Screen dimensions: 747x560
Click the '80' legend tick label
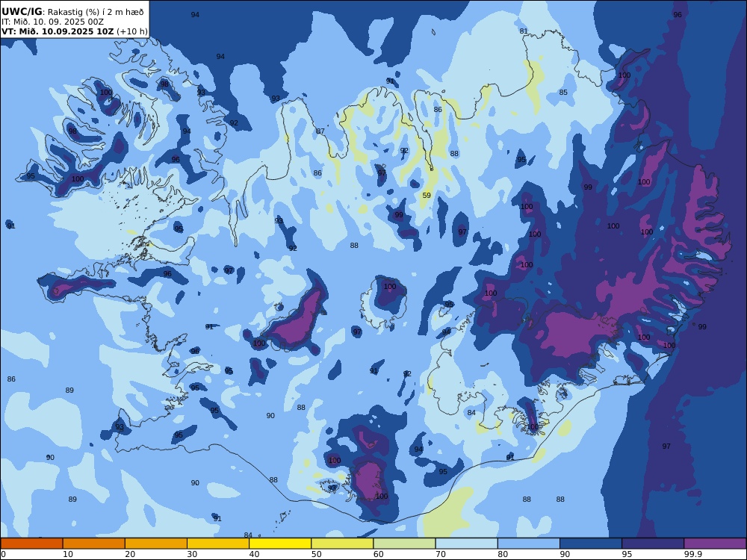(503, 554)
